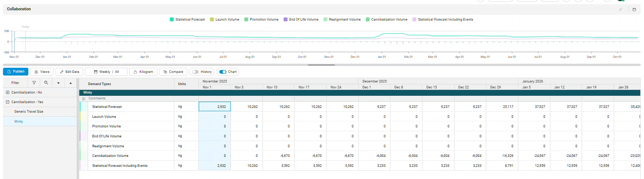The height and width of the screenshot is (179, 644).
Task: Click the Minty group header bar
Action: 360,92
